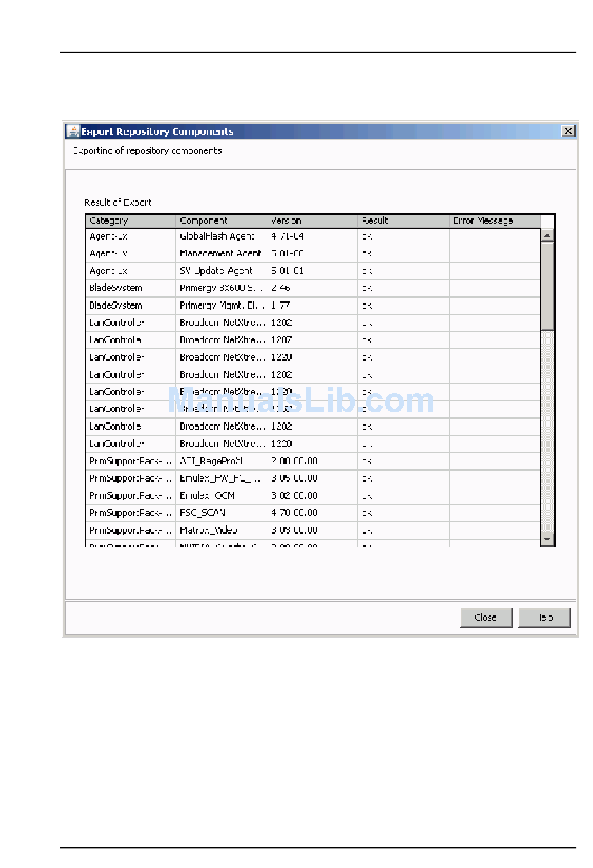The height and width of the screenshot is (868, 593).
Task: Click version 3.03.00.00 cell
Action: [x=312, y=530]
